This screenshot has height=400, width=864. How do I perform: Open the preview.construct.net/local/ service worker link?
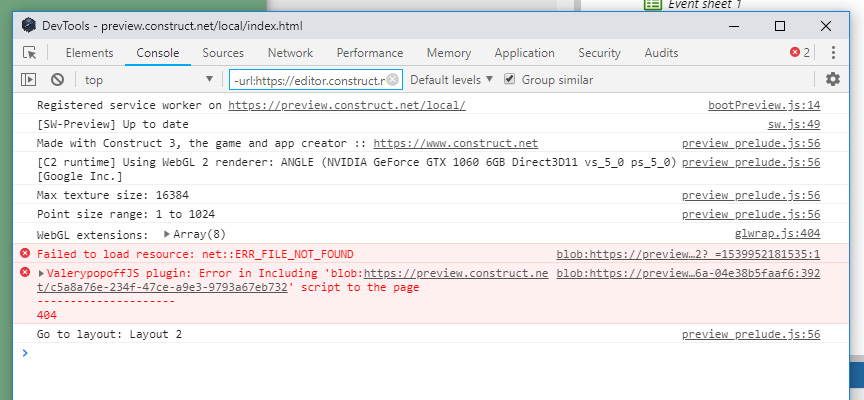tap(347, 105)
